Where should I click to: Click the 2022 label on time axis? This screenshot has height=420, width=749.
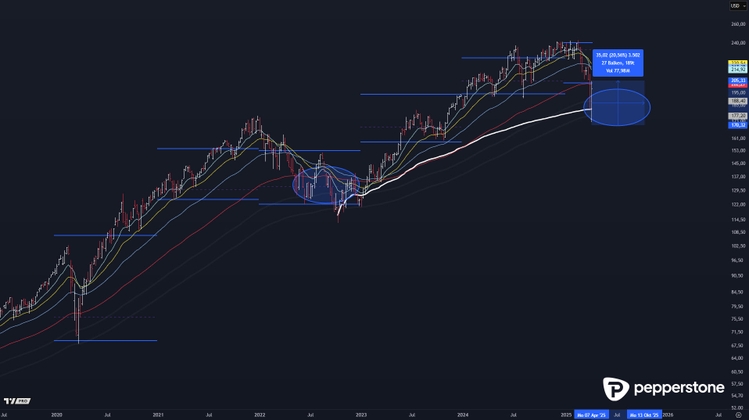259,415
